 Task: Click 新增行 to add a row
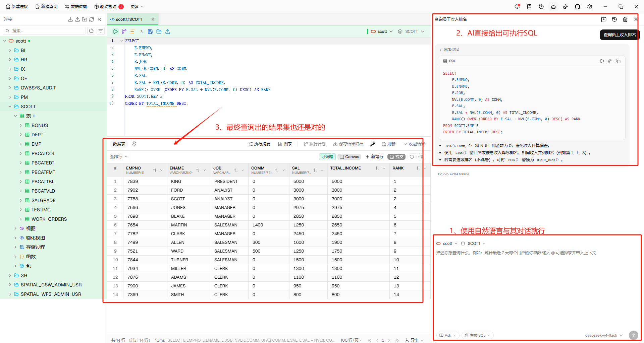(374, 157)
